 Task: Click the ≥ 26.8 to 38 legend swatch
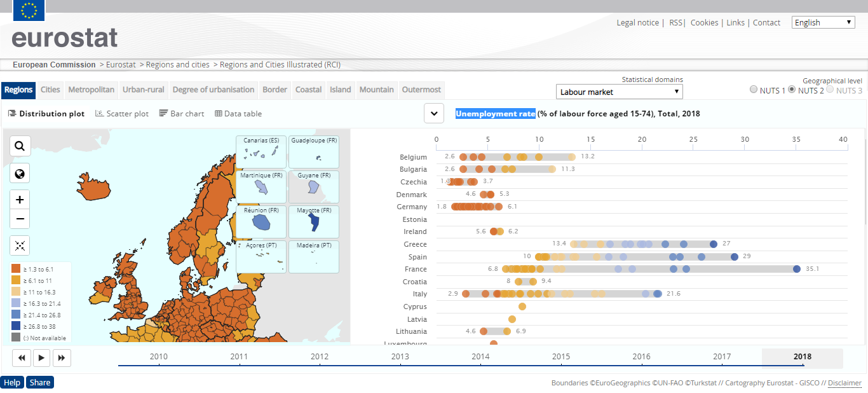tap(16, 326)
